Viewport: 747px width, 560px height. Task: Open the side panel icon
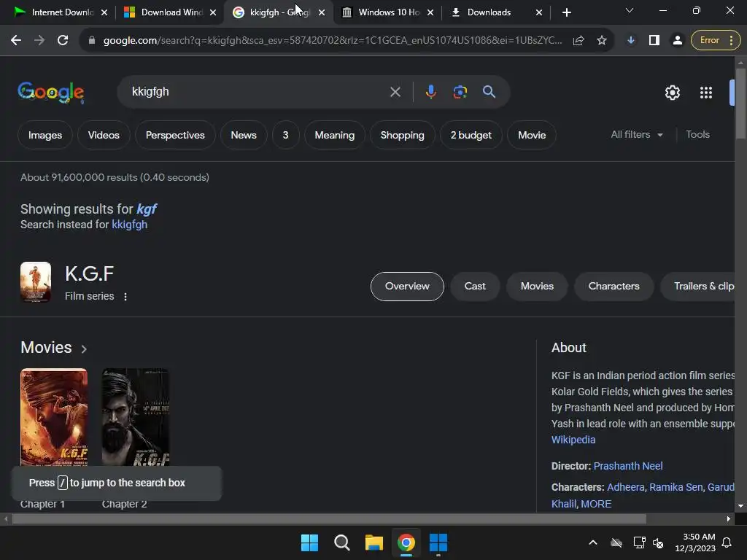point(654,41)
